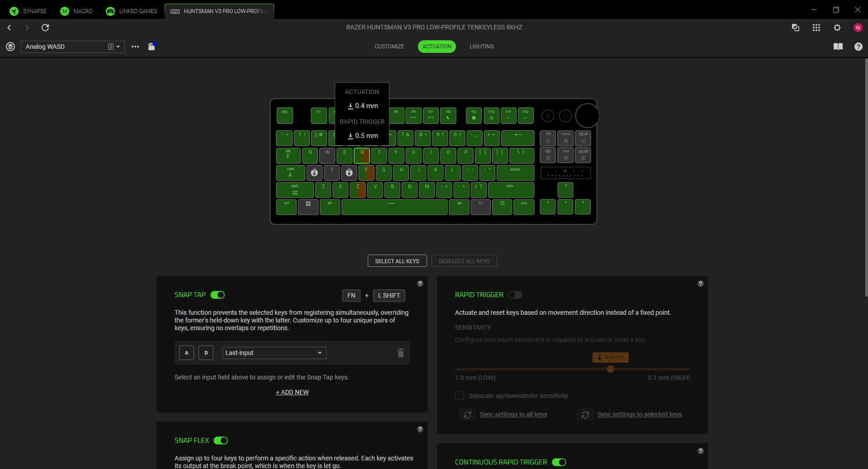This screenshot has height=469, width=868.
Task: Select the W key on keyboard preview
Action: [327, 156]
